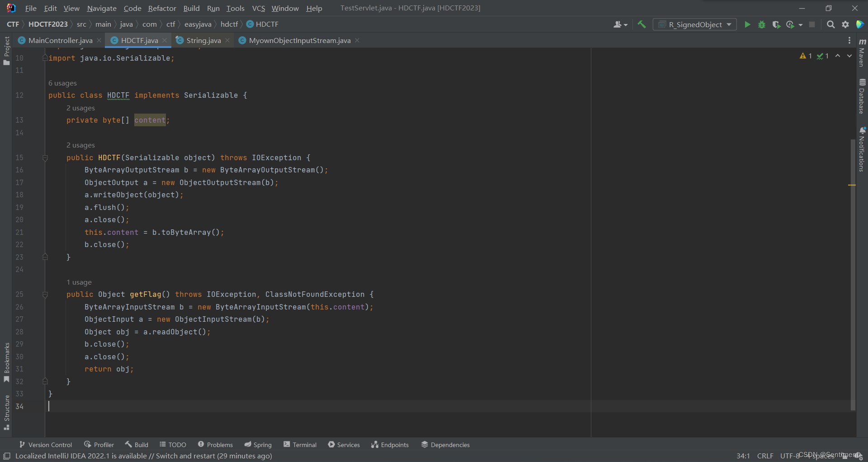Close the MyownObjectInputStream.java tab
The width and height of the screenshot is (868, 462).
pos(357,40)
